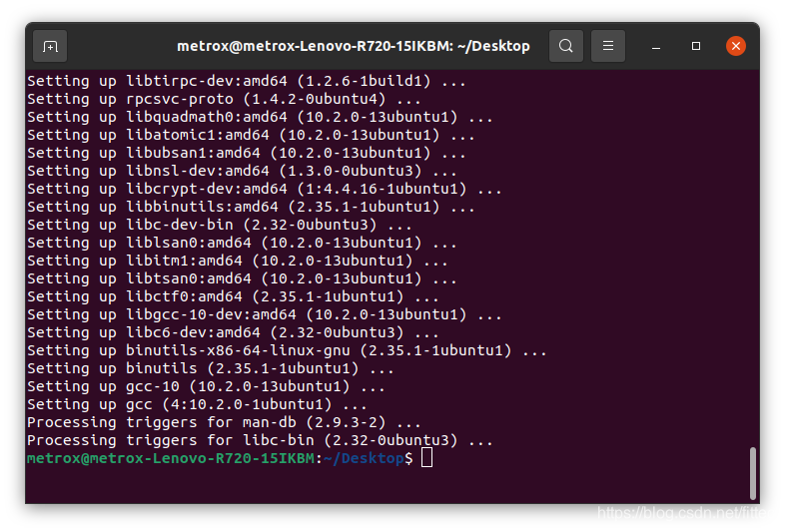785x532 pixels.
Task: Click line 'Setting up libtsan0:amd64'
Action: click(x=242, y=279)
